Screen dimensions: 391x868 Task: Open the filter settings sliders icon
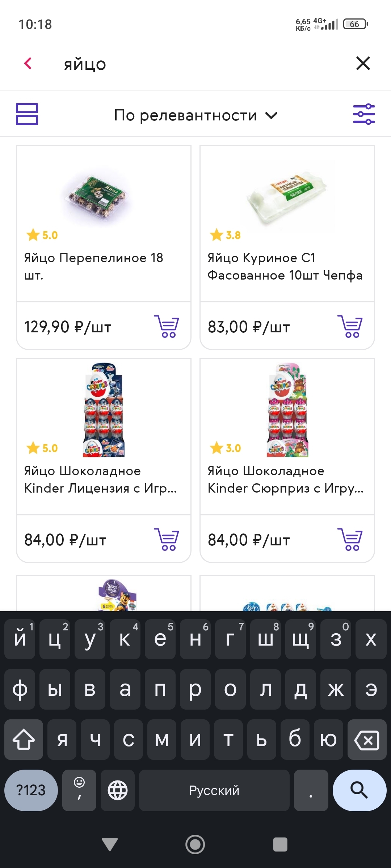tap(364, 114)
